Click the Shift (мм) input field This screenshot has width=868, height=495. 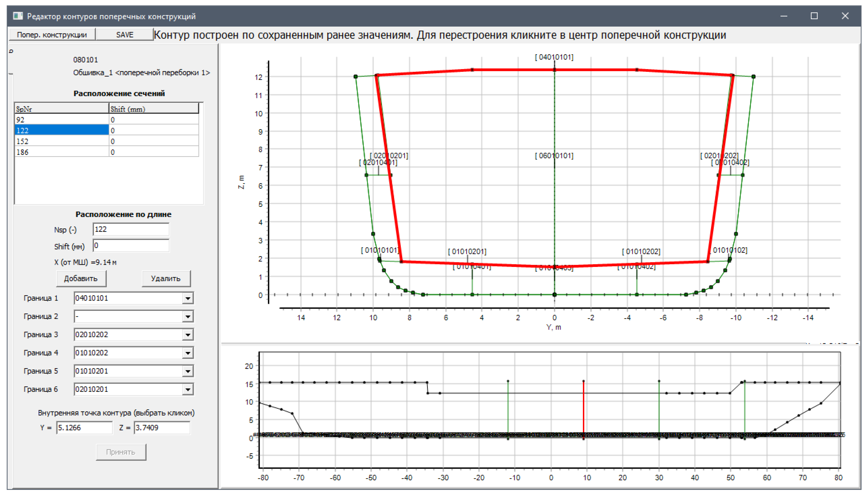pos(131,245)
